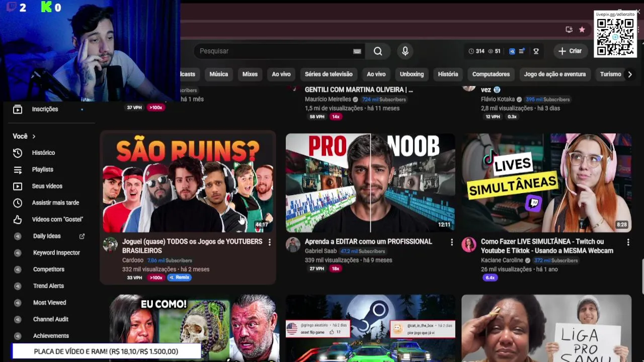Open Maurício Meirelles channel link
The height and width of the screenshot is (362, 644).
[x=328, y=99]
